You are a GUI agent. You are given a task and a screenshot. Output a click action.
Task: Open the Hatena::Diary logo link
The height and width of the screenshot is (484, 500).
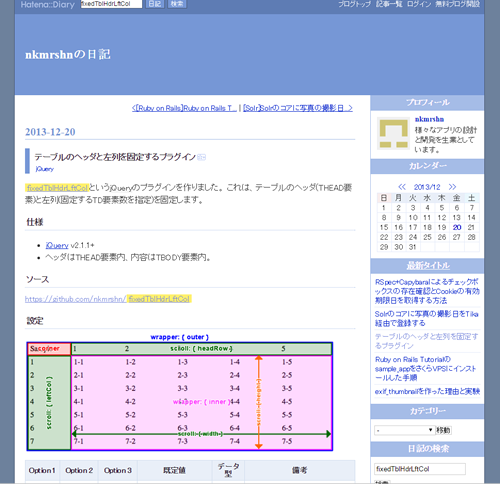tap(47, 4)
